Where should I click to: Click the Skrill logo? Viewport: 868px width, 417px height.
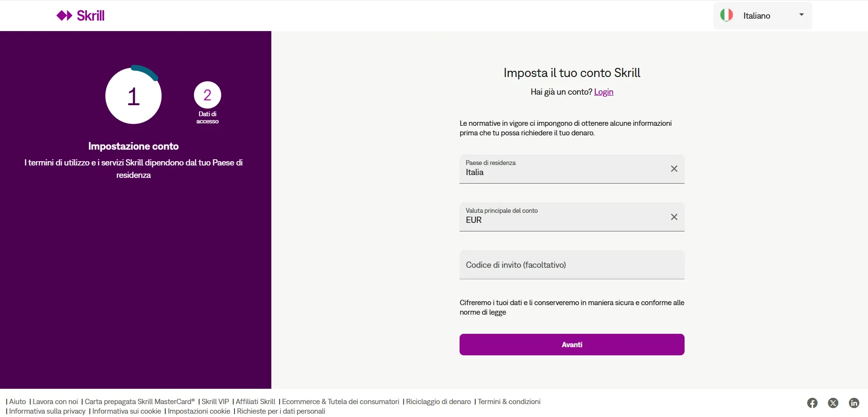tap(80, 15)
